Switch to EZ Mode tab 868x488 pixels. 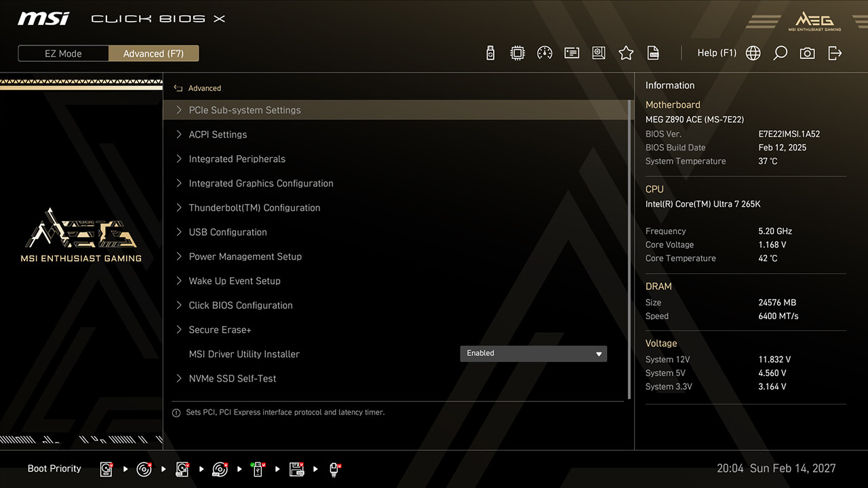click(x=63, y=54)
